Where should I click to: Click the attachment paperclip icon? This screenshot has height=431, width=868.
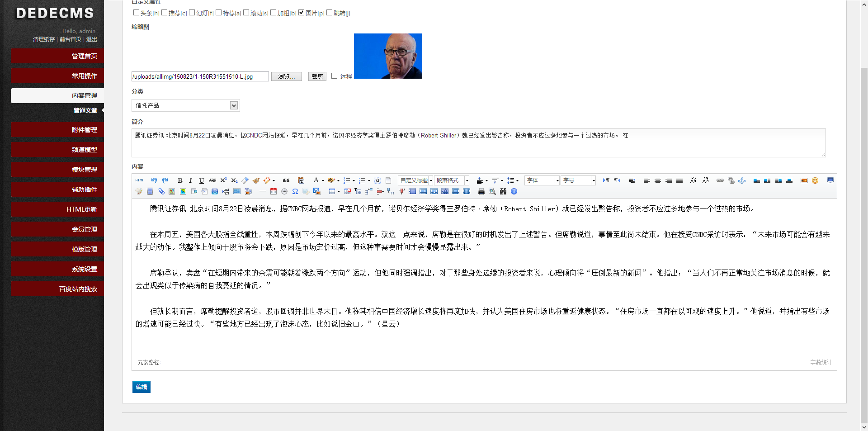click(x=161, y=191)
